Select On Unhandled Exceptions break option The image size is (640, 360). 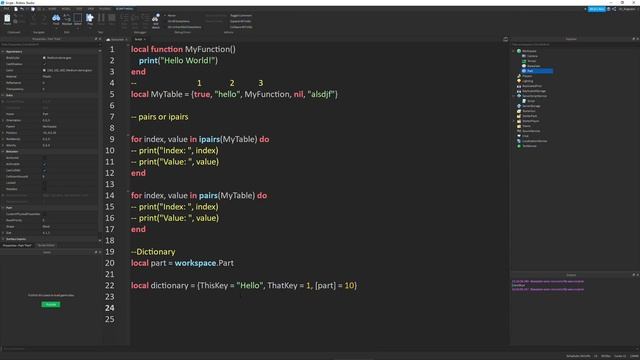coord(183,27)
